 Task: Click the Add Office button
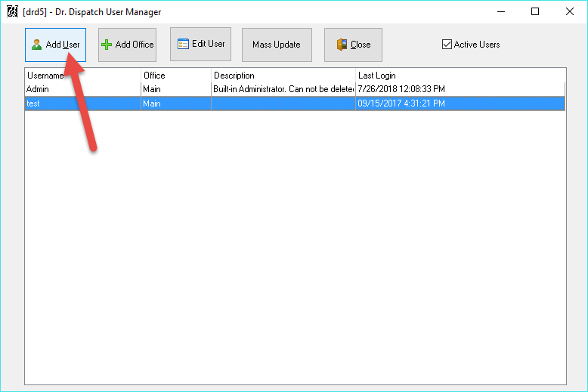[127, 45]
